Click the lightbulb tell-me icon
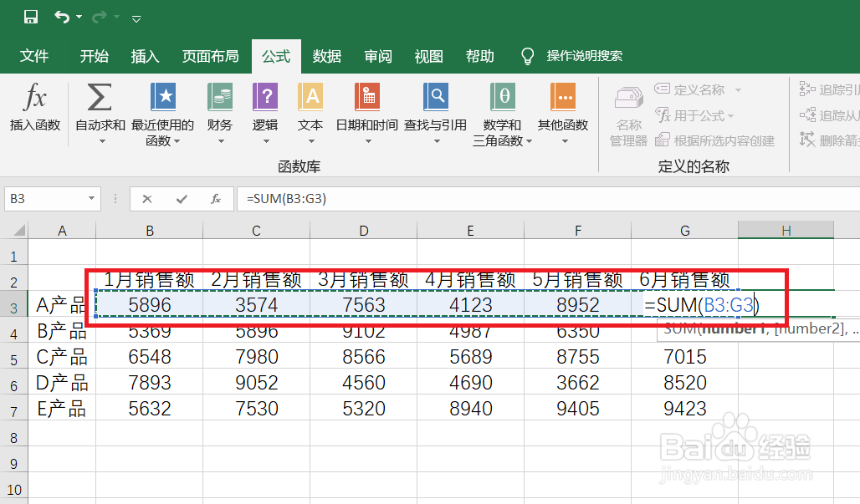860x504 pixels. click(527, 56)
